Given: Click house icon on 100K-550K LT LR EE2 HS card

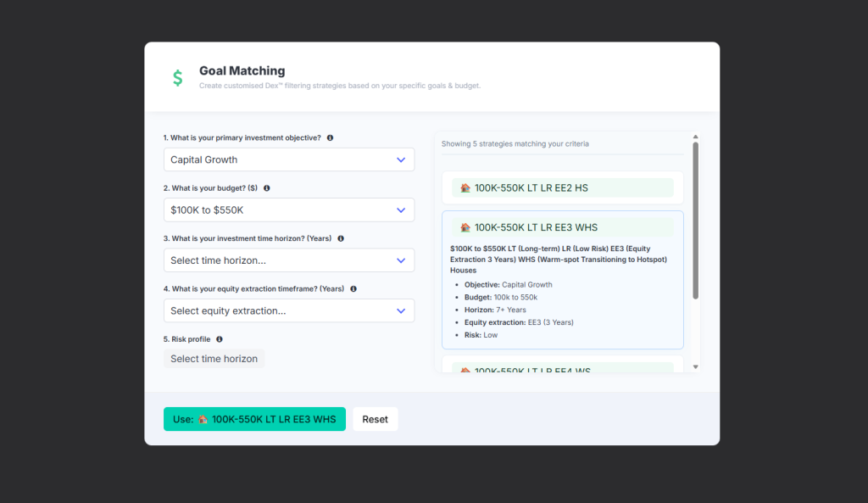Looking at the screenshot, I should [465, 187].
